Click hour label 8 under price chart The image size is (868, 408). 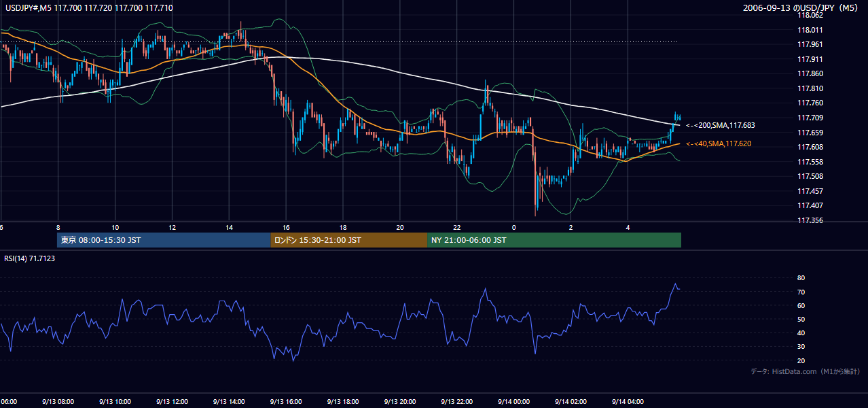(x=58, y=227)
